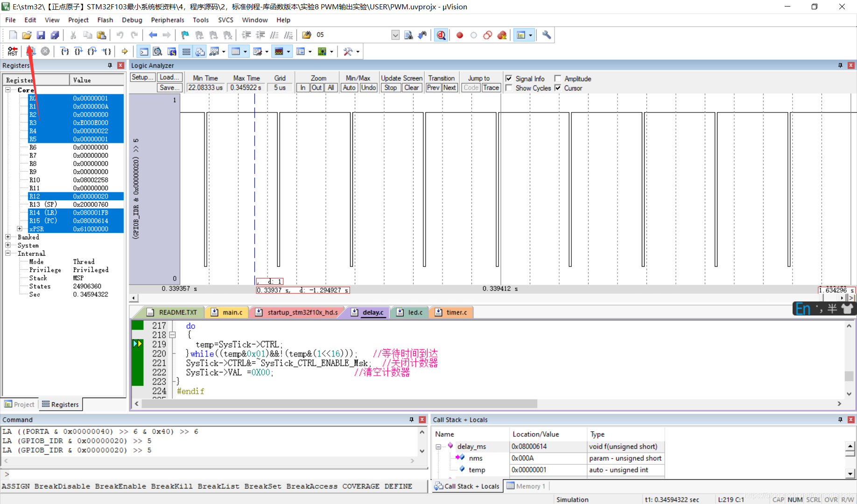Open the Peripherals menu
Viewport: 857px width, 504px height.
(168, 20)
